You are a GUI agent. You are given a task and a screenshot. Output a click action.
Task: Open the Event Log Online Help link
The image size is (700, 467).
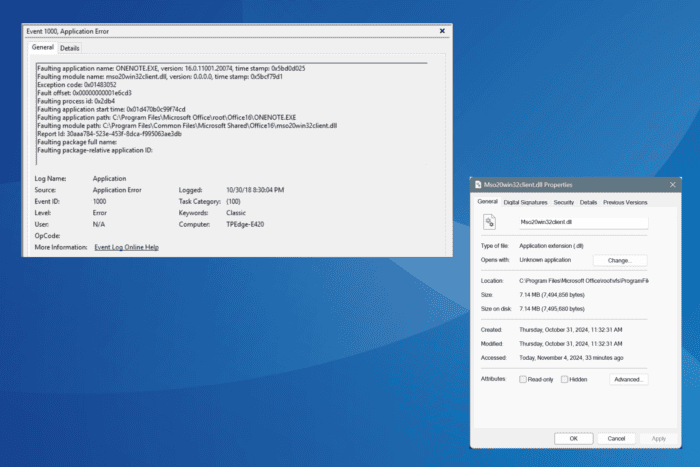pyautogui.click(x=127, y=246)
